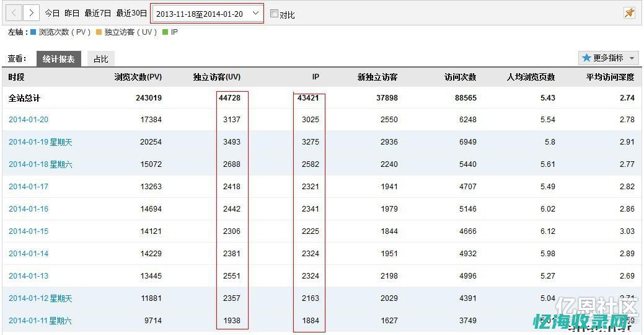This screenshot has height=335, width=644.
Task: Click the previous period arrow button
Action: (x=14, y=13)
